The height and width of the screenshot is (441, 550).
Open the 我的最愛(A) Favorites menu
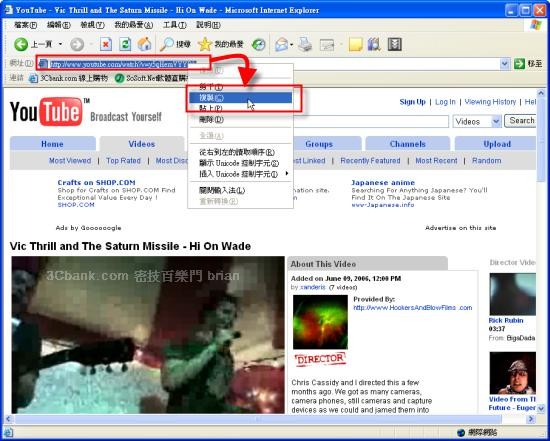[134, 25]
